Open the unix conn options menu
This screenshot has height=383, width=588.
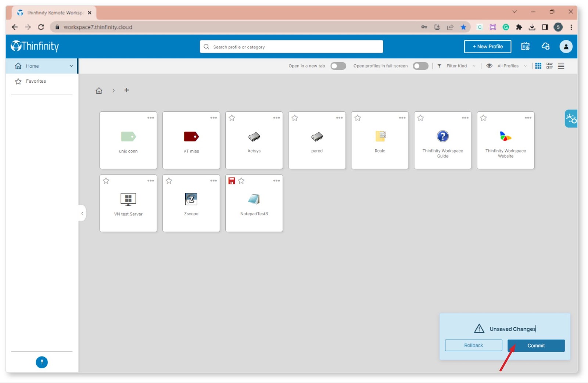151,118
